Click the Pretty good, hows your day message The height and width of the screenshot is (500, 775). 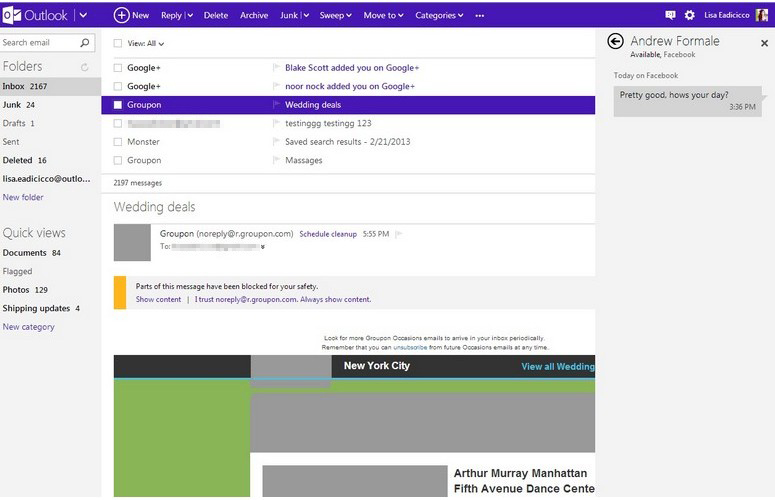(688, 101)
